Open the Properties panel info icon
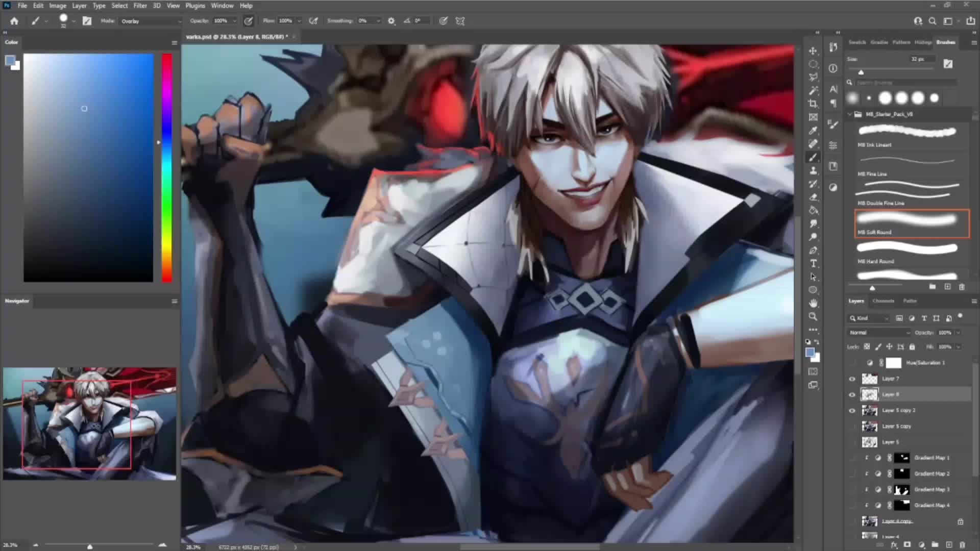This screenshot has width=980, height=551. click(x=833, y=68)
